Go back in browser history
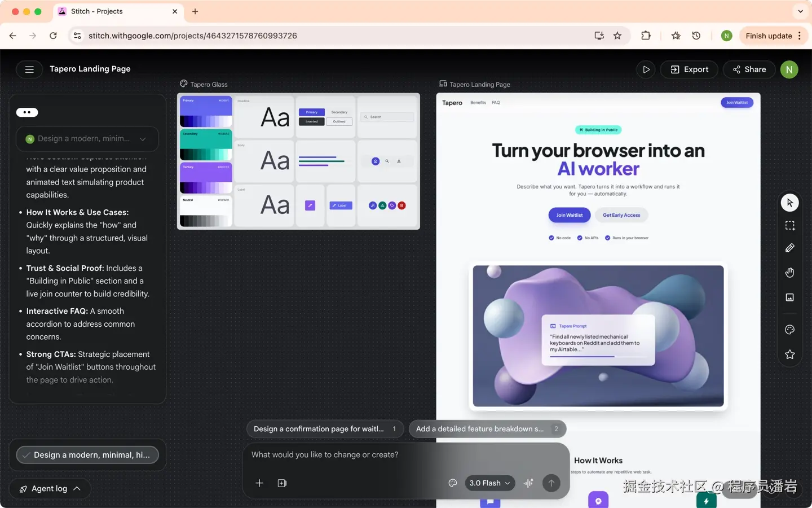 (12, 36)
